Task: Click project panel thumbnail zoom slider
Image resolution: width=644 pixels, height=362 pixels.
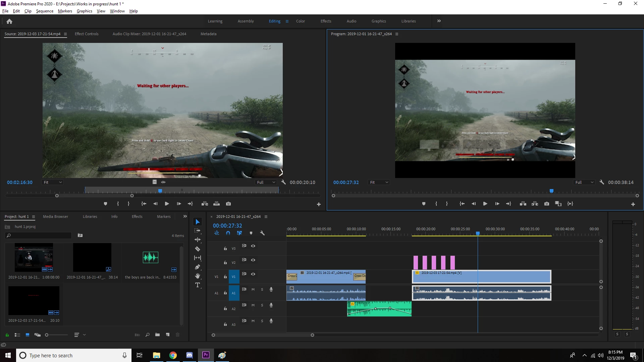Action: tap(47, 335)
